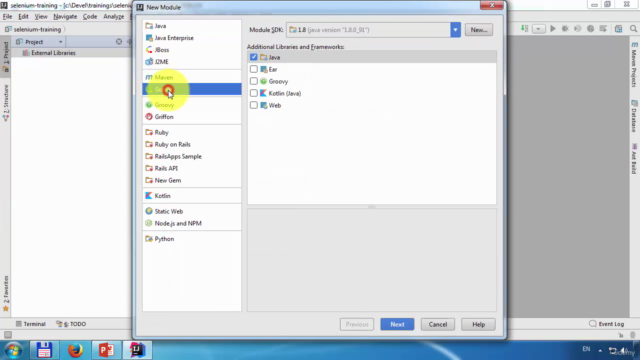Click the Project Structure toolbar icon
This screenshot has width=640, height=360.
pyautogui.click(x=619, y=29)
